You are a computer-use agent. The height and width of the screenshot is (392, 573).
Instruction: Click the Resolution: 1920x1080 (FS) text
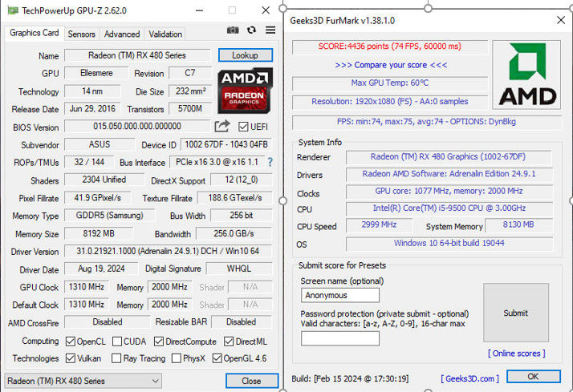390,101
